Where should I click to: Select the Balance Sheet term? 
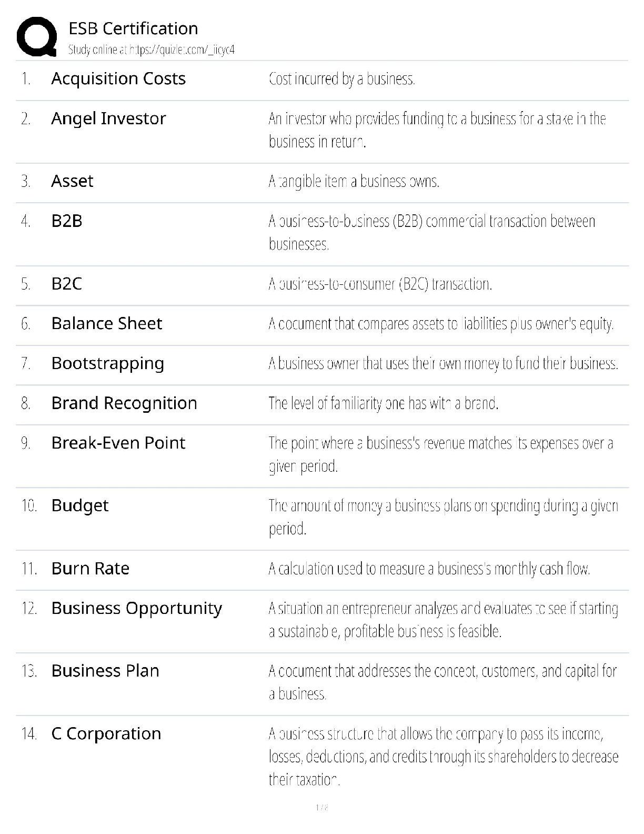(x=107, y=323)
